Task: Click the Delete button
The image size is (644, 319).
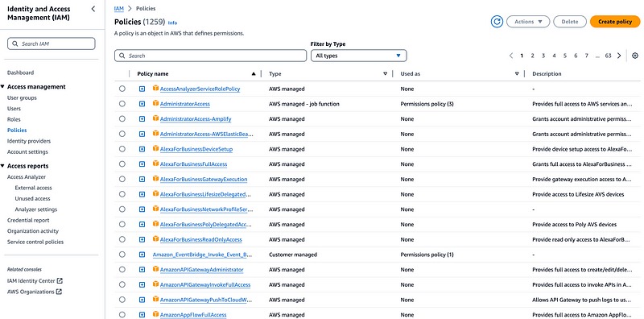Action: (x=570, y=22)
